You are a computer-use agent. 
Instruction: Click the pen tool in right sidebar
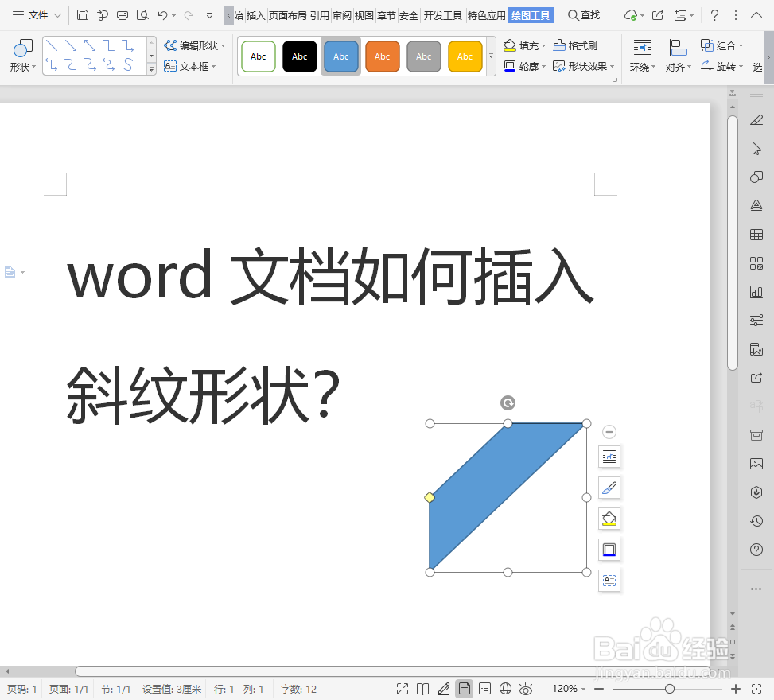pos(756,120)
